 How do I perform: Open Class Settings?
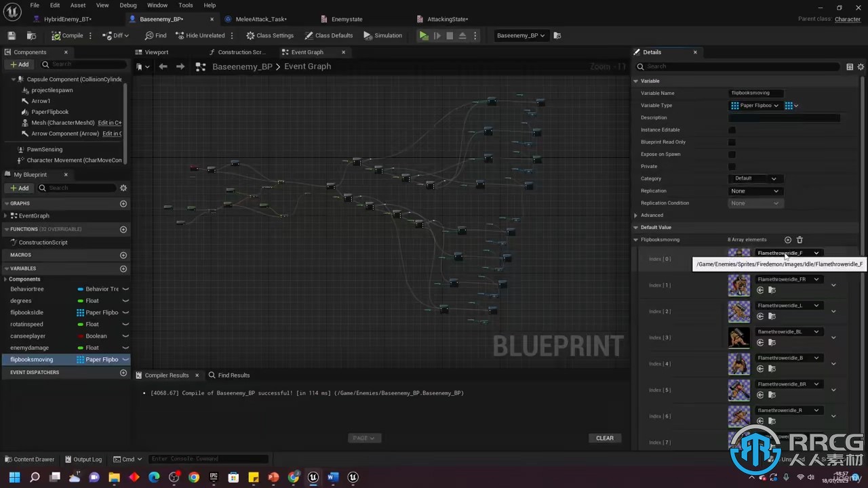click(270, 35)
